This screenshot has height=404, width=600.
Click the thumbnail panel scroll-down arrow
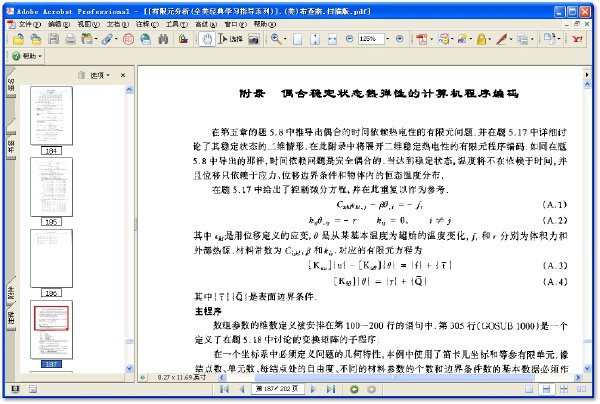[129, 368]
